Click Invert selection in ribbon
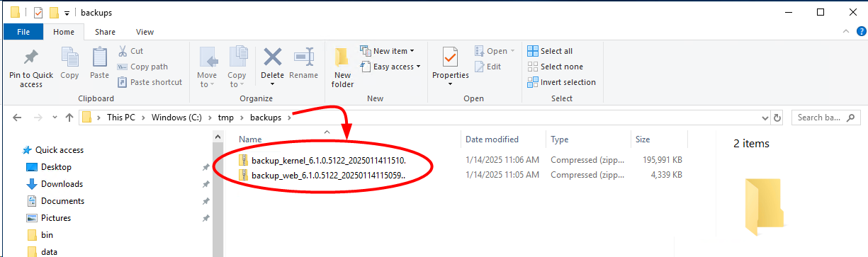This screenshot has width=868, height=257. (561, 82)
